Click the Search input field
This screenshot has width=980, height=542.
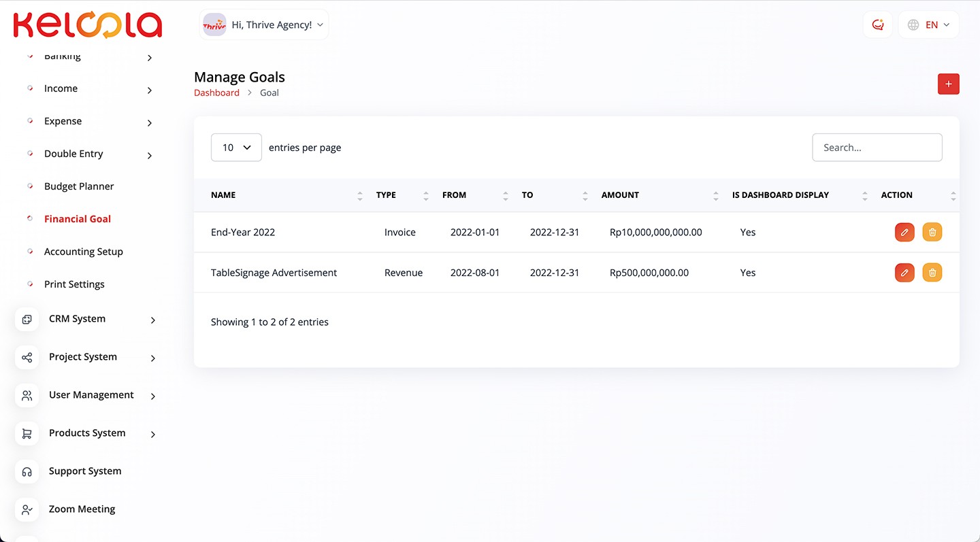click(x=877, y=148)
